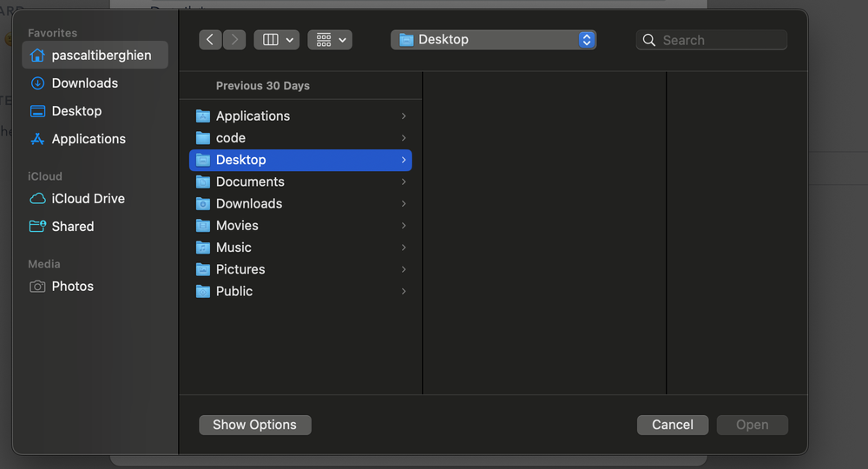Viewport: 868px width, 469px height.
Task: Select the Pictures folder icon
Action: pos(203,269)
